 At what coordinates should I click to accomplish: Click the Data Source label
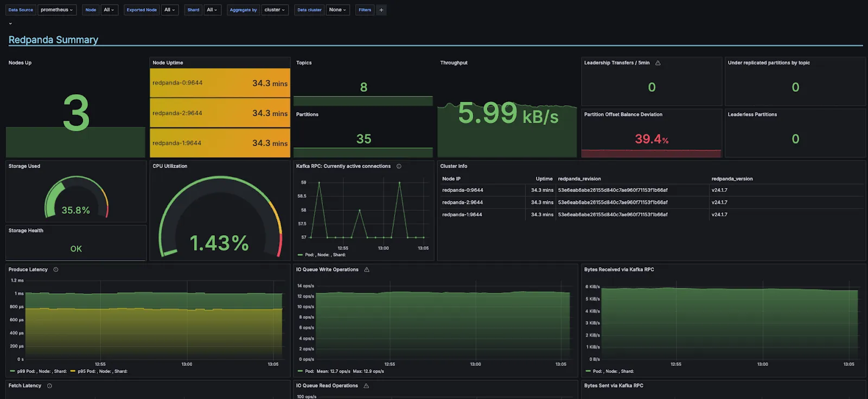21,10
